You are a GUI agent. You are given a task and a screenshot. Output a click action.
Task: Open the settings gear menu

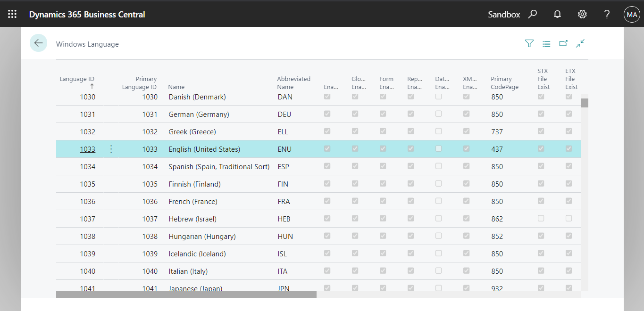click(582, 14)
